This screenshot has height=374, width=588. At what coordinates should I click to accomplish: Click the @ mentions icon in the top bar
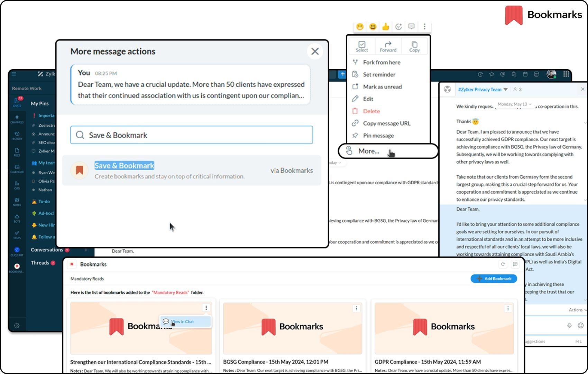click(x=503, y=74)
